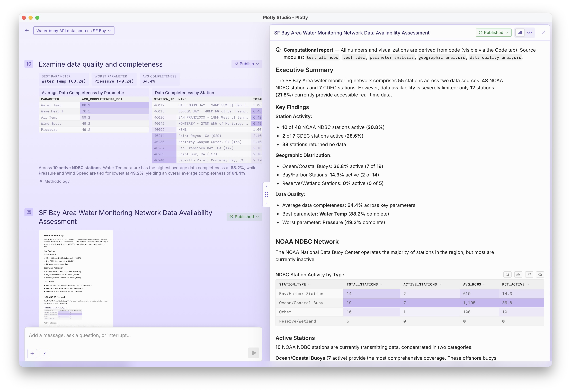Viewport: 571px width, 392px height.
Task: Open the Publish dropdown for step 10
Action: tap(247, 64)
